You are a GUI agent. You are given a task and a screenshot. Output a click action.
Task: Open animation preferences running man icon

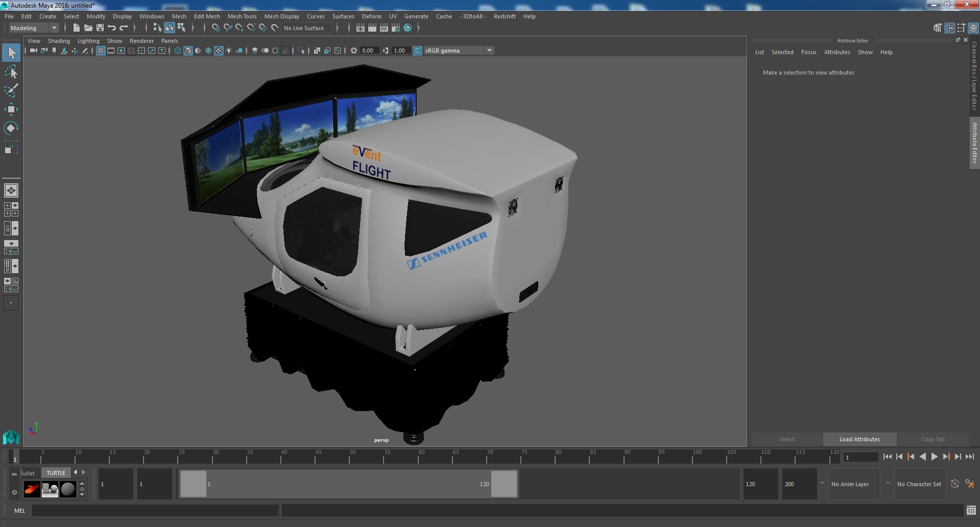(970, 484)
